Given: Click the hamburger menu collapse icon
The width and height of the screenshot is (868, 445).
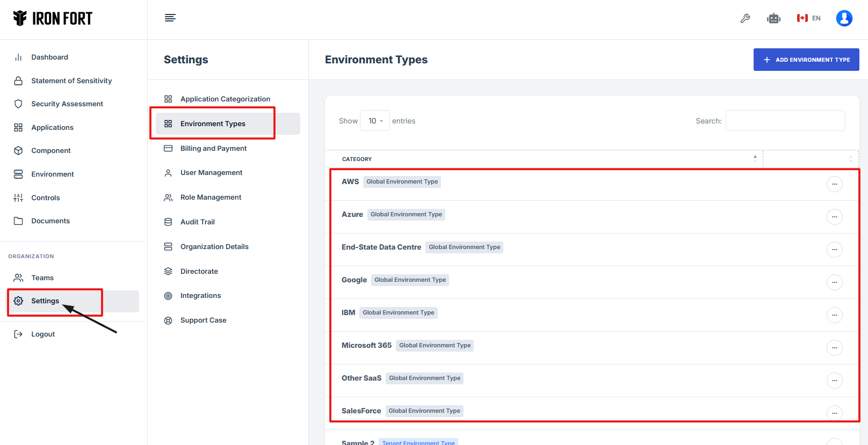Looking at the screenshot, I should [170, 18].
